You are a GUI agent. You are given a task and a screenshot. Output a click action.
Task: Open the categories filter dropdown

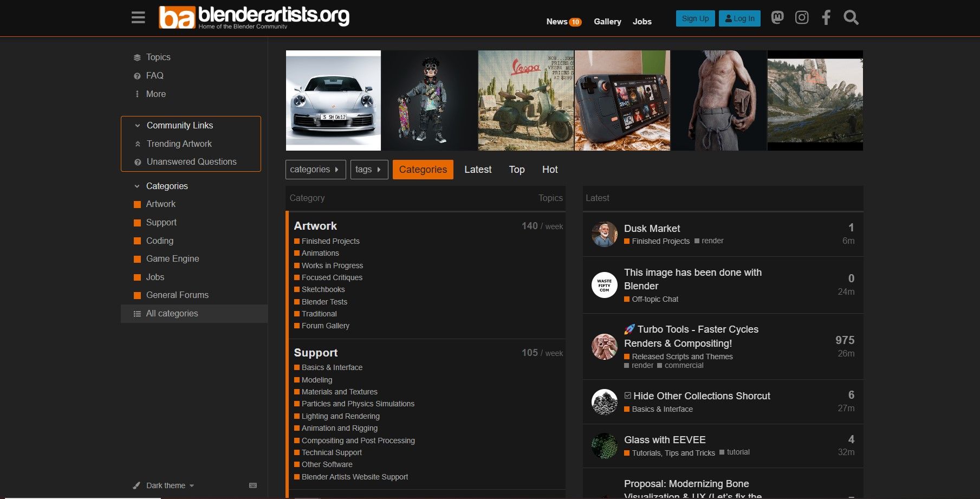coord(315,170)
